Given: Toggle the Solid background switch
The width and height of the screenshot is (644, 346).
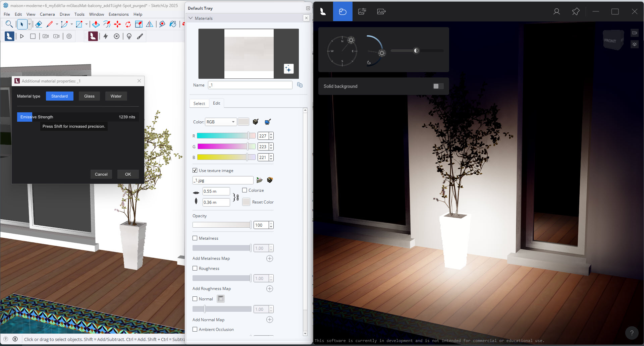Looking at the screenshot, I should [x=438, y=86].
